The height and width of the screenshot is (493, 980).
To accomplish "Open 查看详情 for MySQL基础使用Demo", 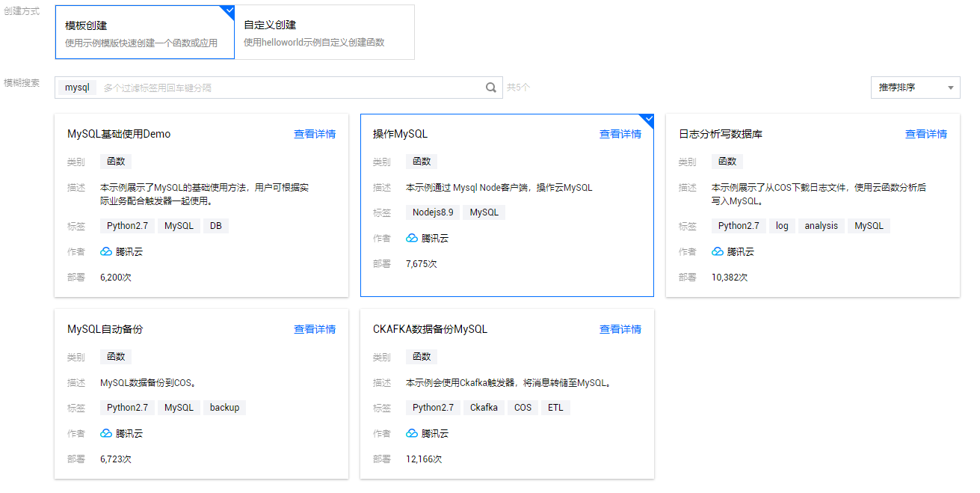I will pos(314,134).
